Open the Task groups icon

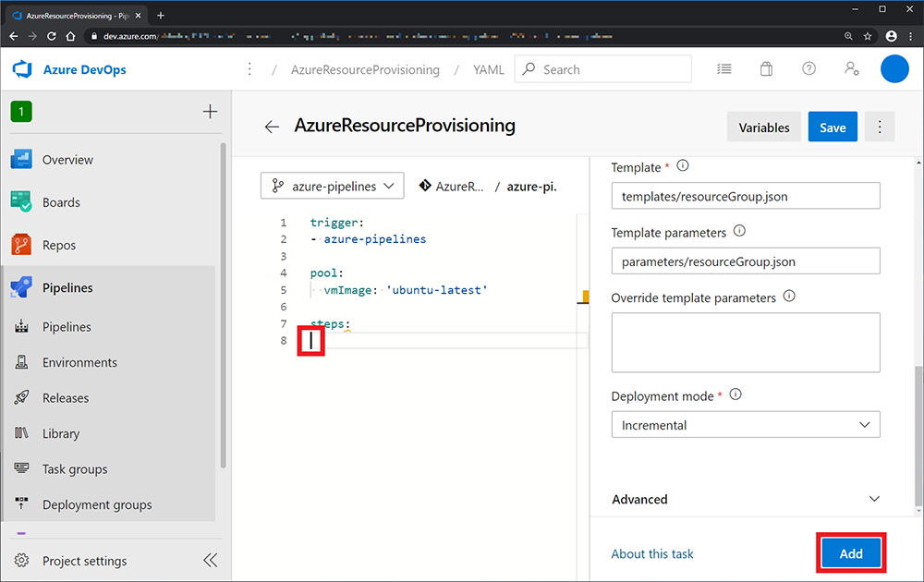point(21,468)
